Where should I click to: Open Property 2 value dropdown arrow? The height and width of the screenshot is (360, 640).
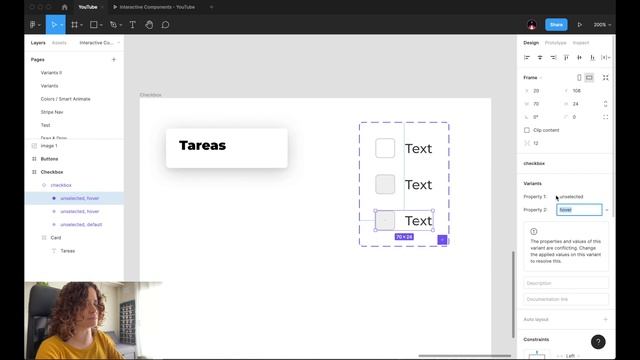click(607, 210)
